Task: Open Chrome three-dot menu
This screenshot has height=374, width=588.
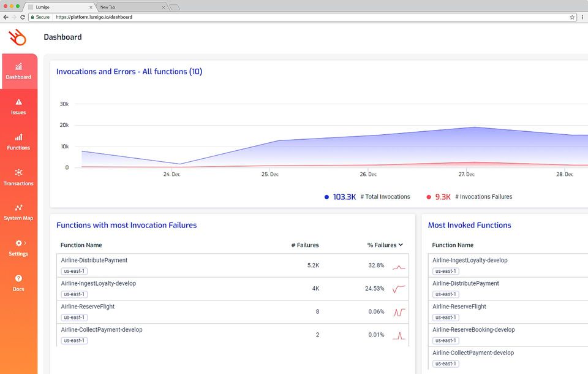Action: point(582,17)
